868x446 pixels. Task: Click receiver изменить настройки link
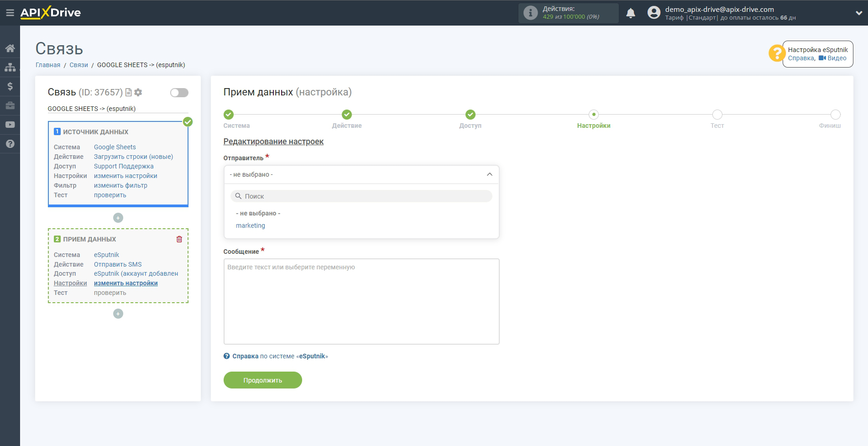[126, 283]
